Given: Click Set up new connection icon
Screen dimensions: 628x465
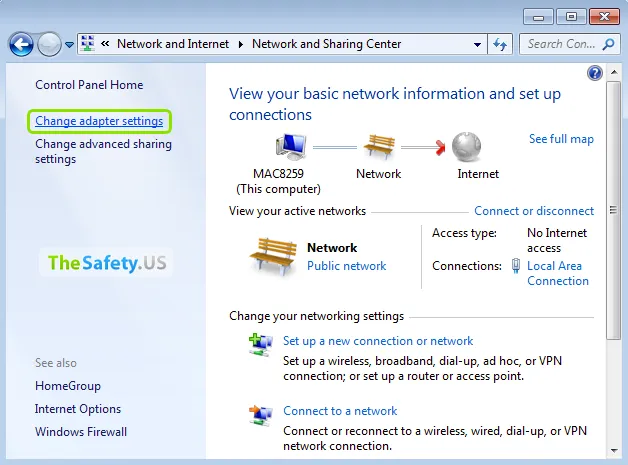Looking at the screenshot, I should point(261,345).
